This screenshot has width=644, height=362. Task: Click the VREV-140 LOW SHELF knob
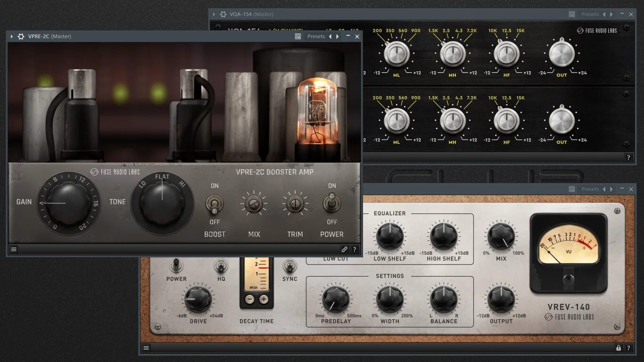390,236
